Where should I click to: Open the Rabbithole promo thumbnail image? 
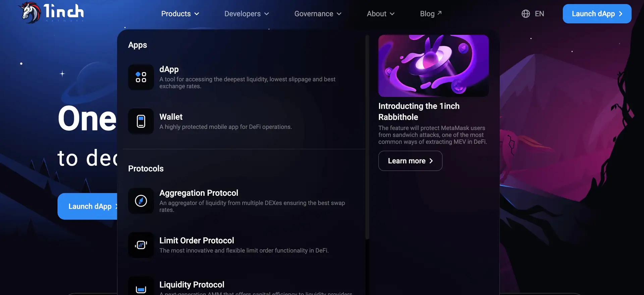click(433, 66)
